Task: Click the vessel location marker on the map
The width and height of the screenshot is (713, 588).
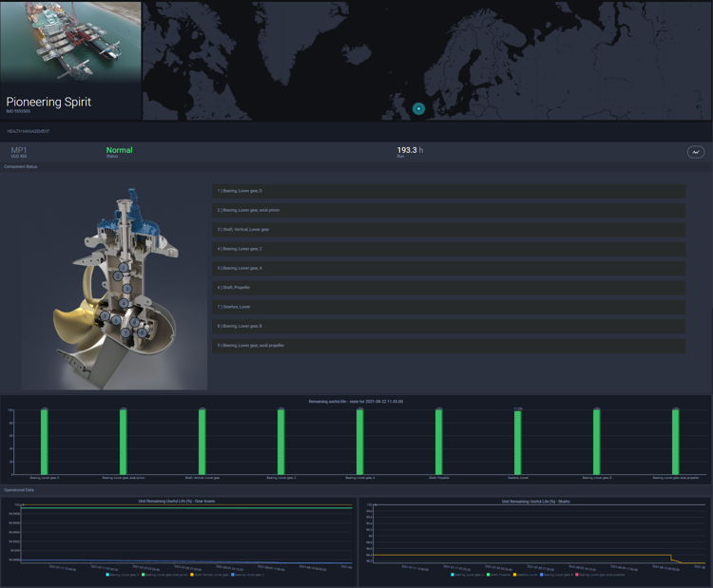Action: 418,108
